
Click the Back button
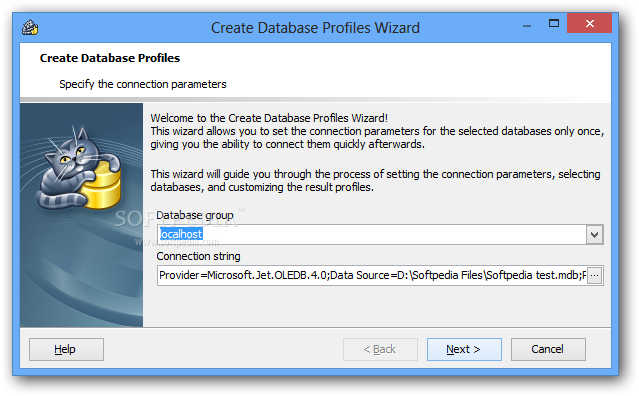pos(380,350)
